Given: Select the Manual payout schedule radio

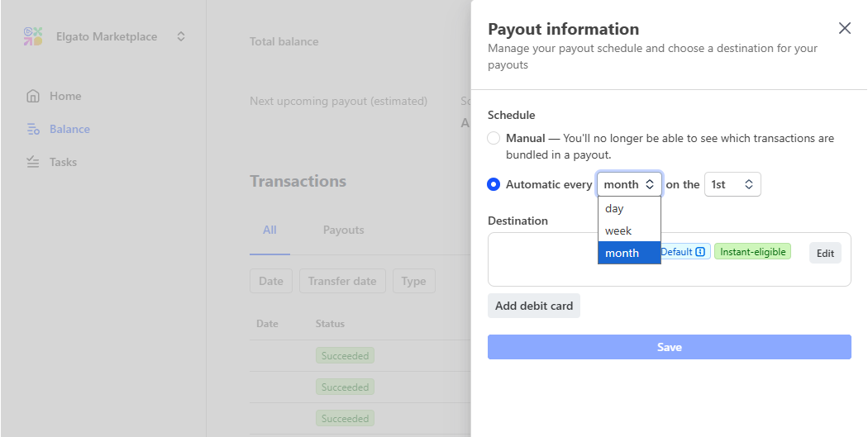Looking at the screenshot, I should (x=494, y=138).
